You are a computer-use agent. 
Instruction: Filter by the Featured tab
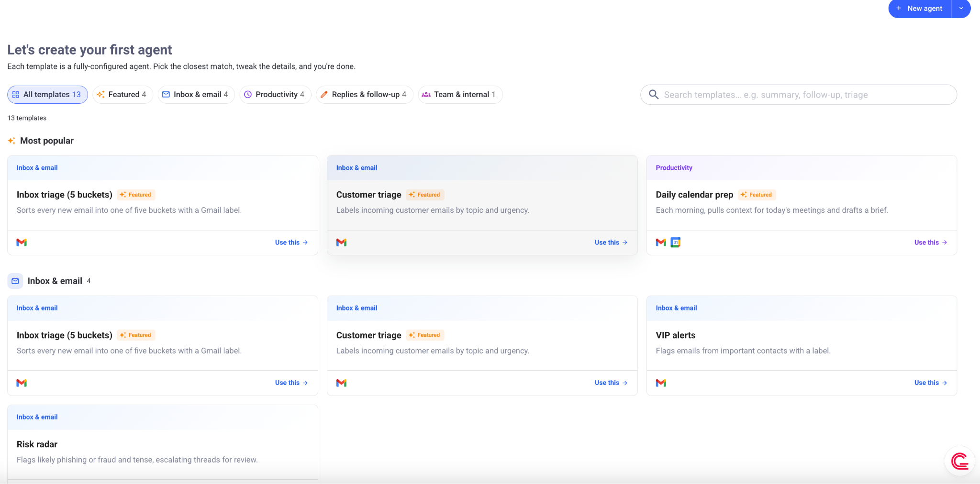122,95
